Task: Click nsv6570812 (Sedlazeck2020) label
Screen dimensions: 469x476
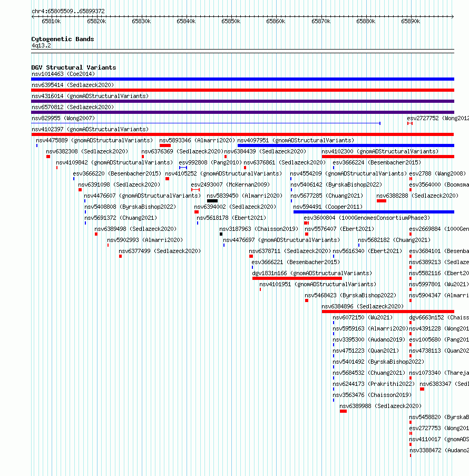Action: (73, 107)
